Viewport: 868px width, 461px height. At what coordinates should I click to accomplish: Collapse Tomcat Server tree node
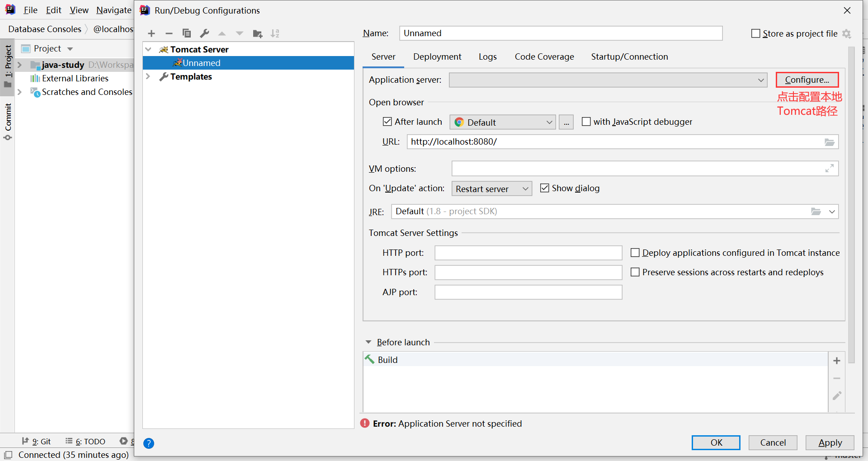[148, 49]
